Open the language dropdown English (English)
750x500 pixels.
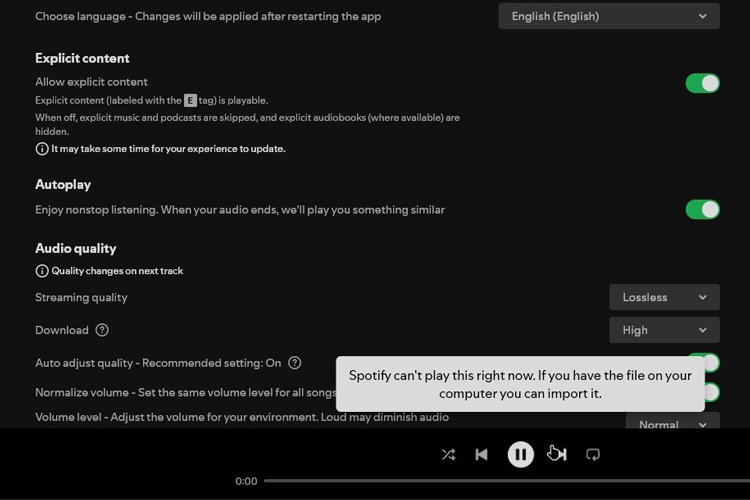tap(609, 16)
